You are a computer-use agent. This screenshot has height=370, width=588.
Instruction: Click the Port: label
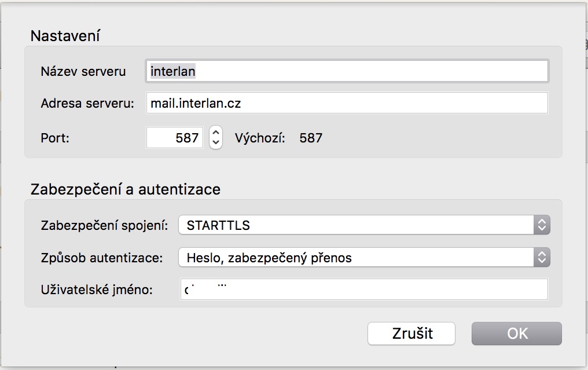coord(55,138)
